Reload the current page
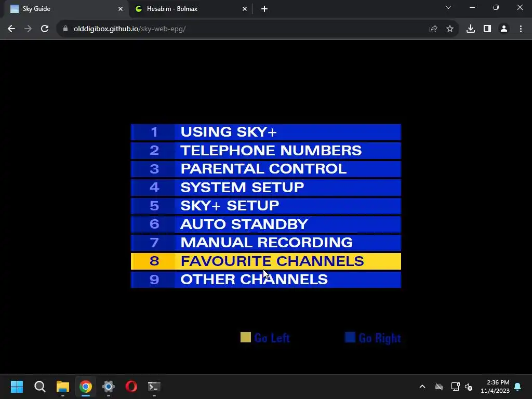The image size is (532, 399). click(45, 29)
